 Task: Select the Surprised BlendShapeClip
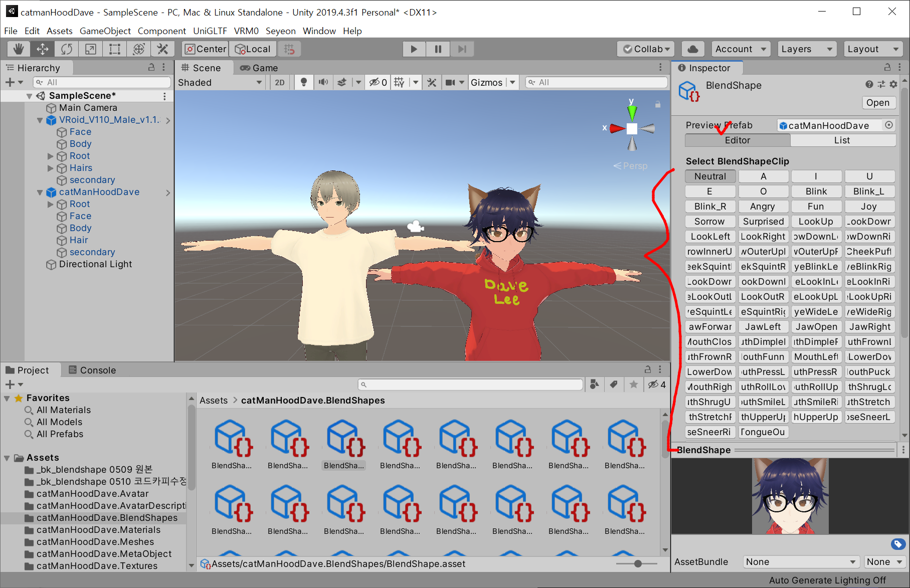763,222
